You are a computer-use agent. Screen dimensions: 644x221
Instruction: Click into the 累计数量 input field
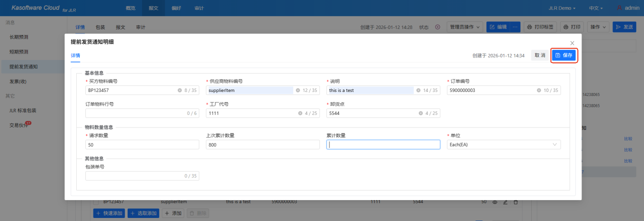pos(383,145)
